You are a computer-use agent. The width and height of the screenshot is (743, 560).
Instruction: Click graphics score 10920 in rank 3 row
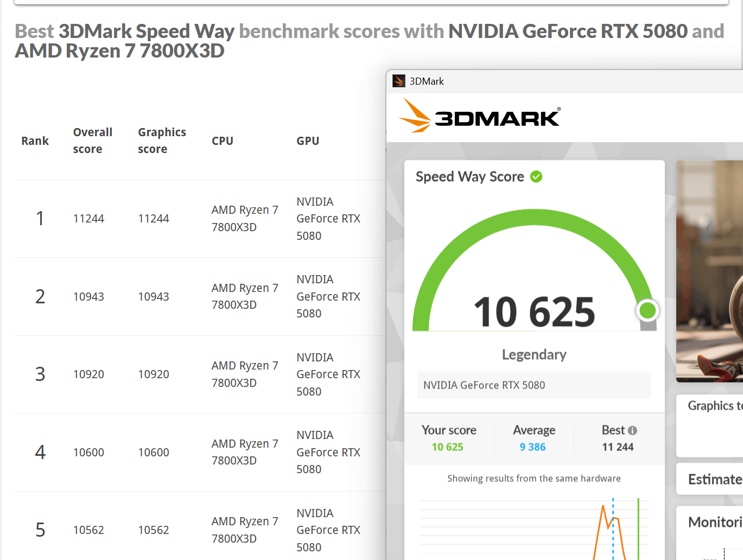(154, 374)
